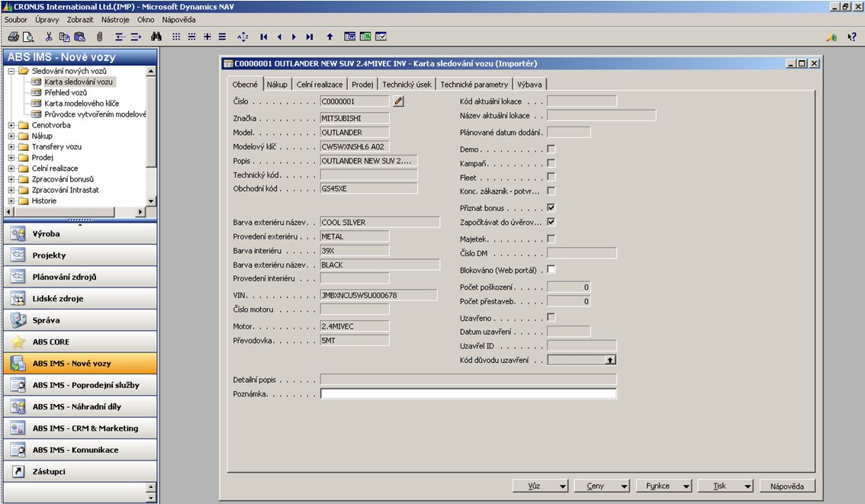Switch to the Nákup tab
This screenshot has width=865, height=504.
click(277, 85)
